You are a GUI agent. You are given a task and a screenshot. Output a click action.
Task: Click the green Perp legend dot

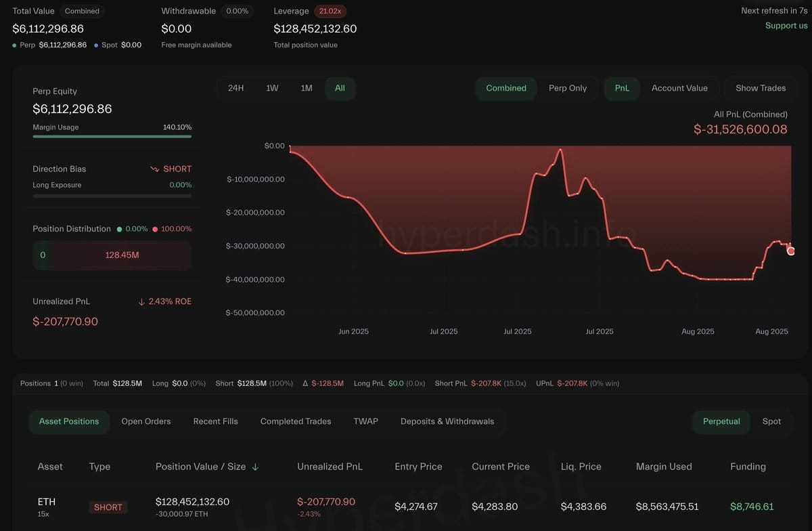[15, 45]
